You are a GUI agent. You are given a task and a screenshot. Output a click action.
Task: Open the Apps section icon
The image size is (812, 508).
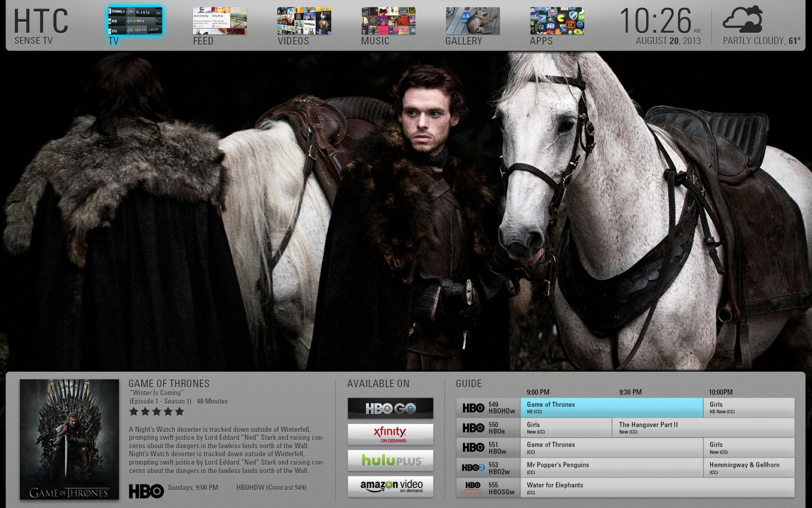click(557, 21)
